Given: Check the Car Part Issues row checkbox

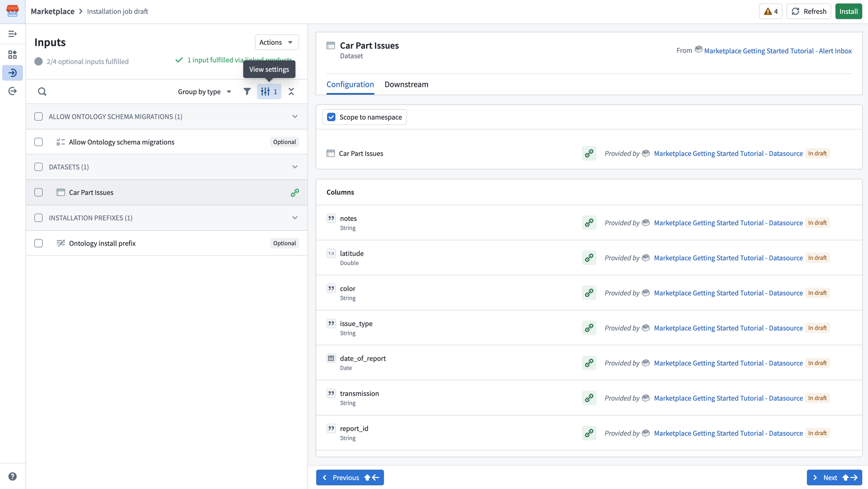Looking at the screenshot, I should (x=39, y=192).
